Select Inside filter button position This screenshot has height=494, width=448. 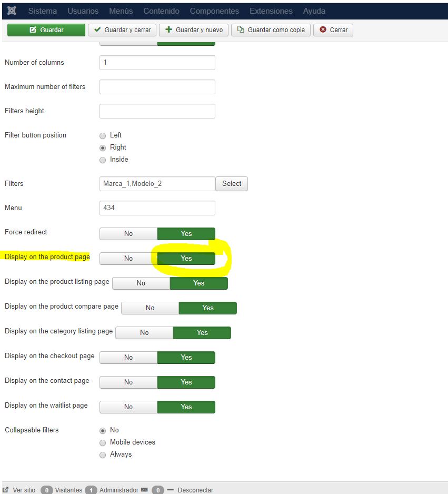tap(103, 160)
